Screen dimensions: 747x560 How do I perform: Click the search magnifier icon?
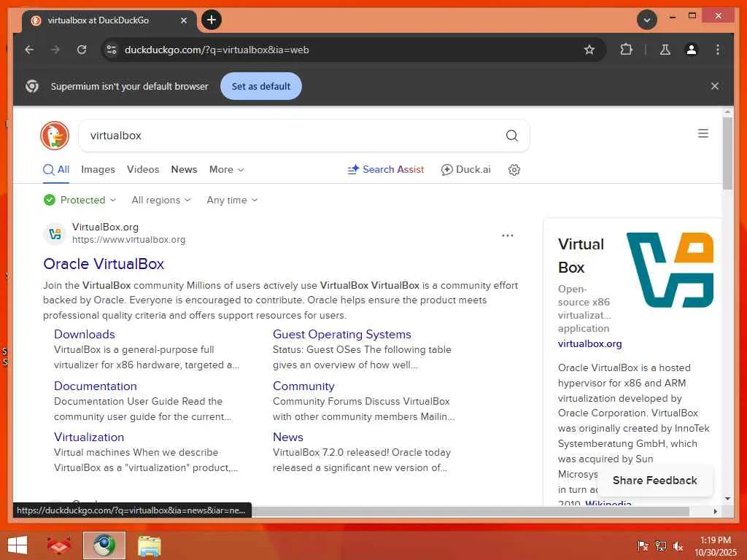coord(511,136)
